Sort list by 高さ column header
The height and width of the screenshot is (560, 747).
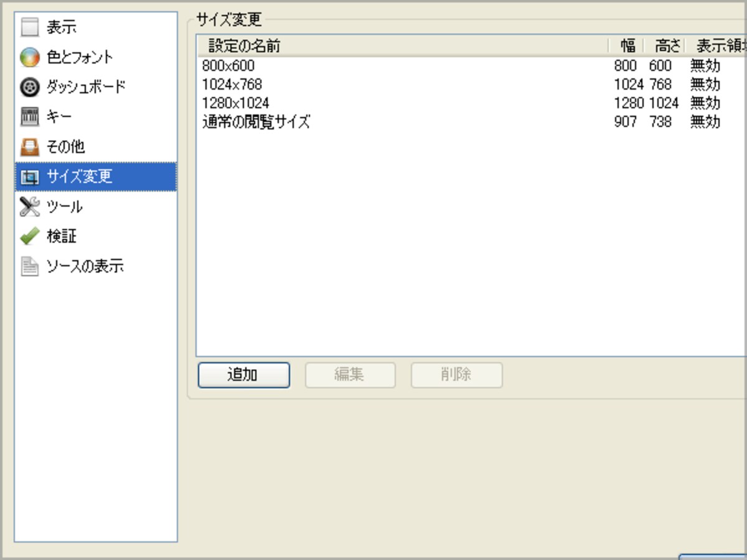pos(664,45)
